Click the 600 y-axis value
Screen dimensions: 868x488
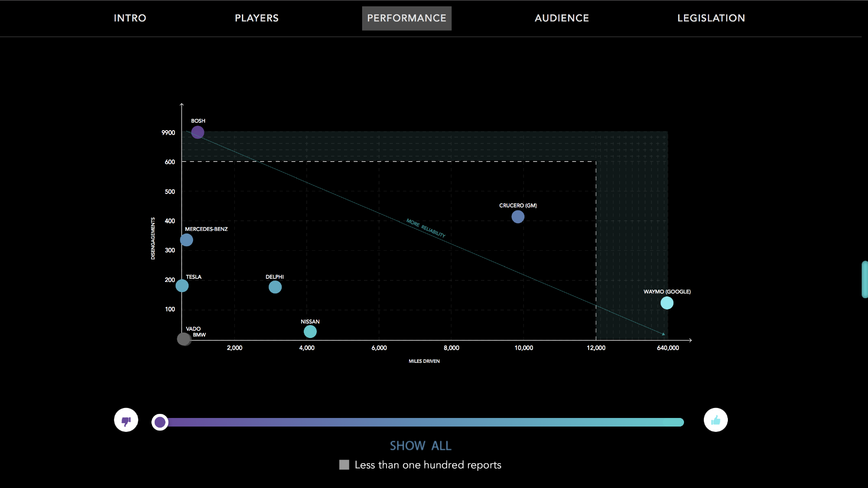tap(170, 162)
